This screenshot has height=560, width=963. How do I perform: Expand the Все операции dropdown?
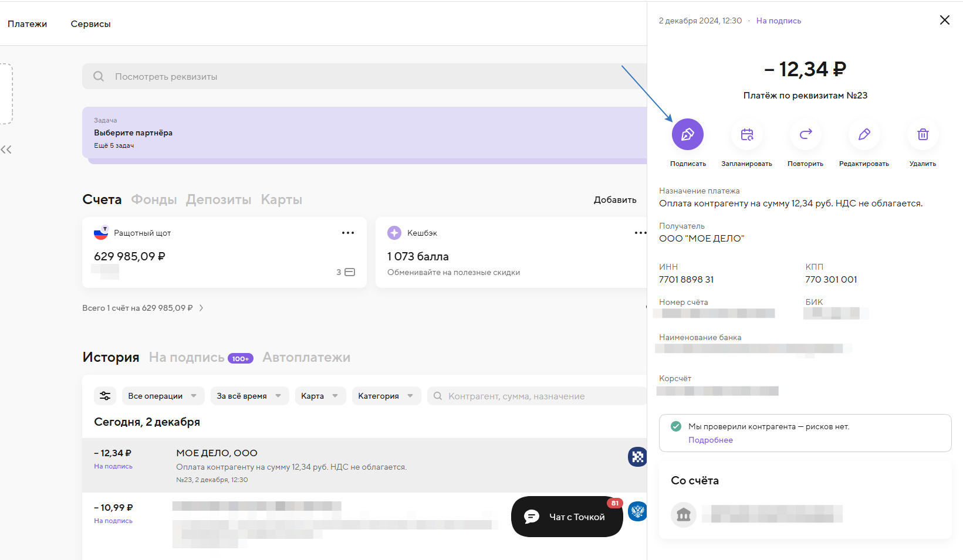[x=162, y=396]
